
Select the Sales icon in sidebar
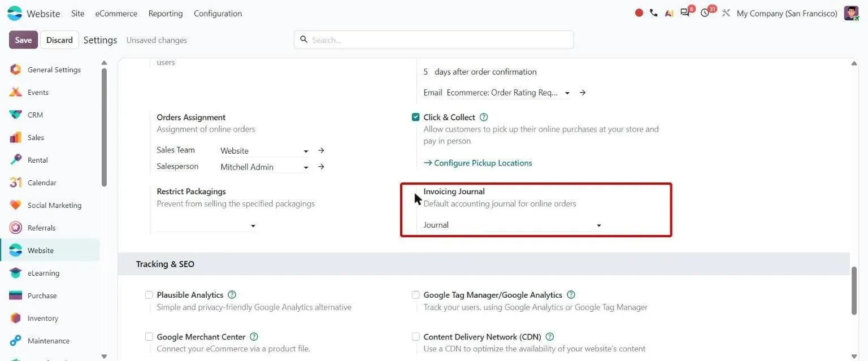[x=16, y=137]
